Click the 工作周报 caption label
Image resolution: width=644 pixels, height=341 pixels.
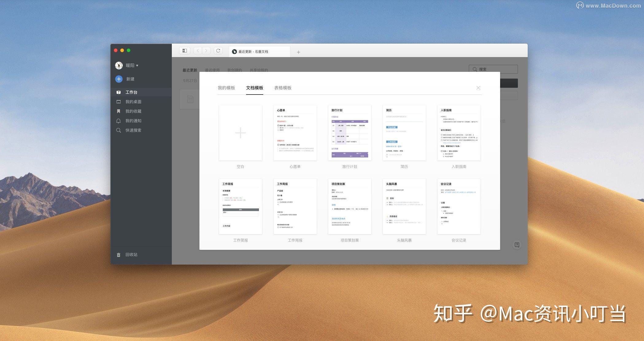click(295, 240)
